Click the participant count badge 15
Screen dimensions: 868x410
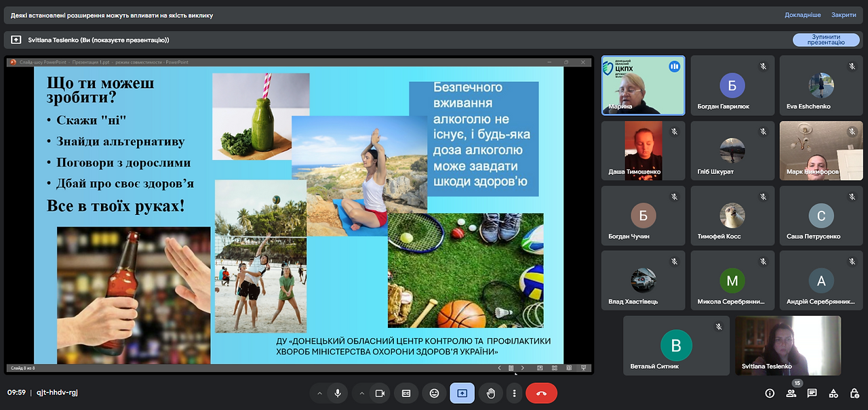click(x=797, y=384)
